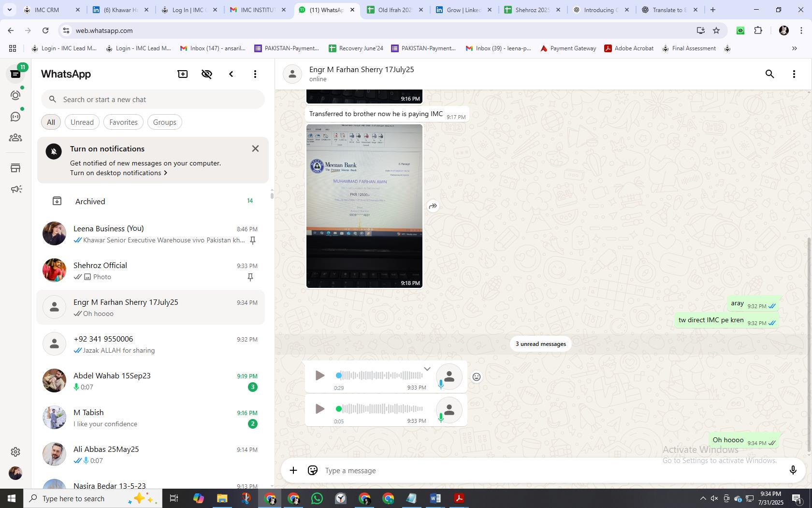Open WhatsApp app in taskbar

317,498
